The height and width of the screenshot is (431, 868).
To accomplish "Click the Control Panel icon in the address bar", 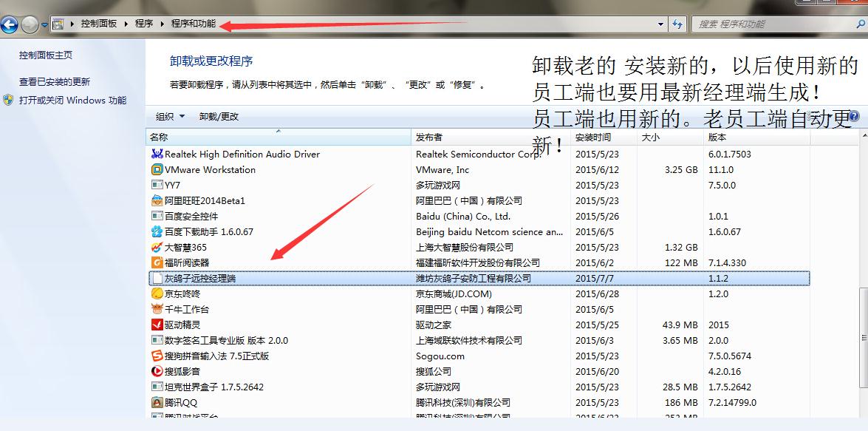I will 58,24.
